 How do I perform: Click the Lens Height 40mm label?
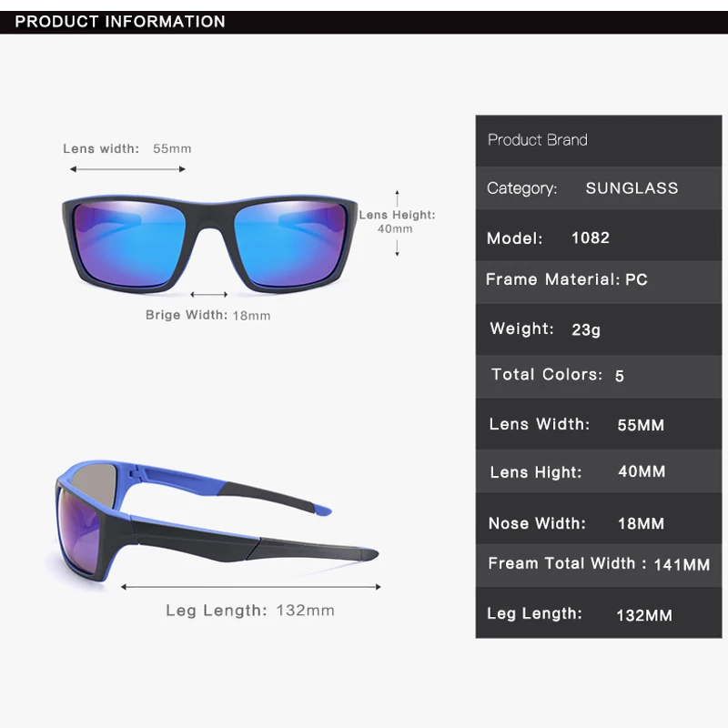click(397, 222)
